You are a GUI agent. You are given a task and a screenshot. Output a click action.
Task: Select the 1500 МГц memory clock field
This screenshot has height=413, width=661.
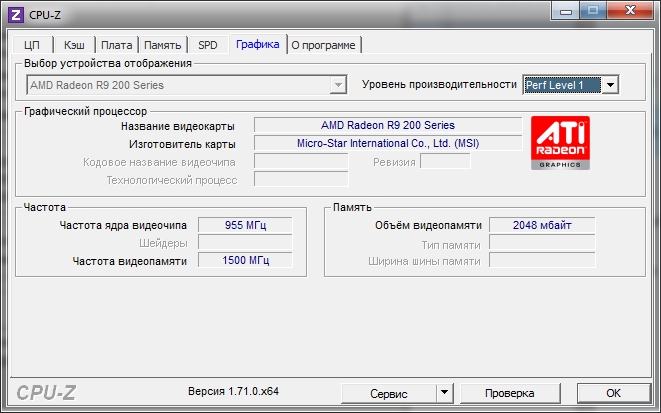(x=245, y=260)
